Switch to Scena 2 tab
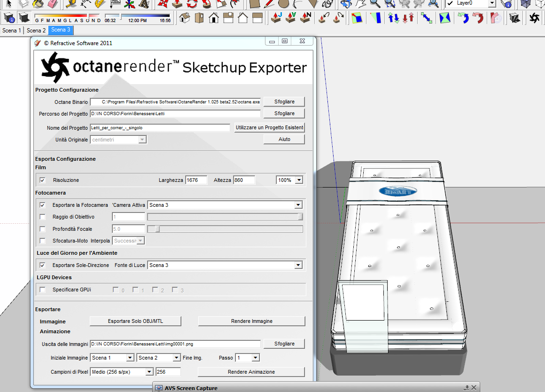Screen dimensions: 545x392 [36, 30]
